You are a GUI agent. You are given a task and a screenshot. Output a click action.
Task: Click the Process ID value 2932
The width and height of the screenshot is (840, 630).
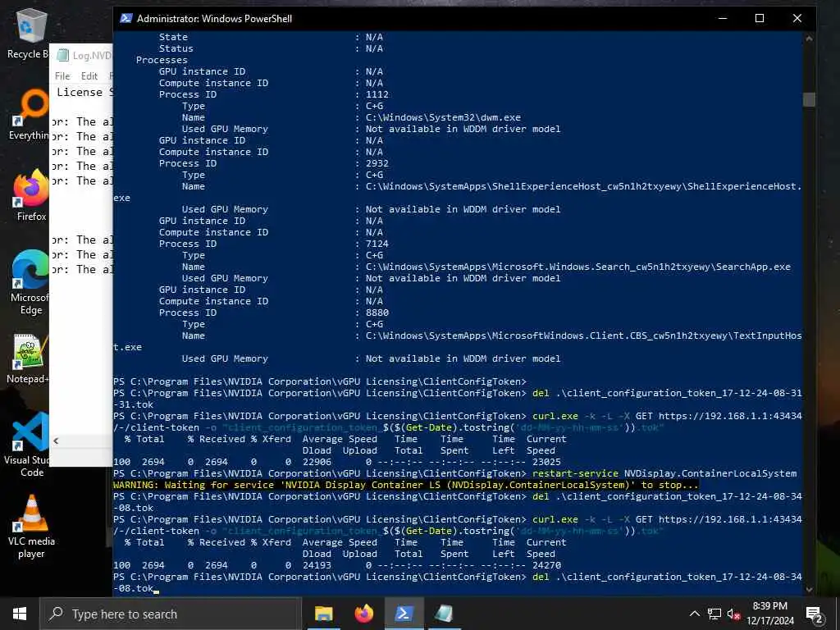point(377,163)
